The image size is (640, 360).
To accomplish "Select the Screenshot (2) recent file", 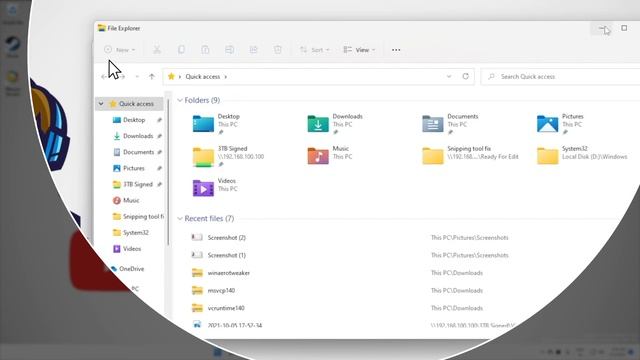I will [227, 238].
